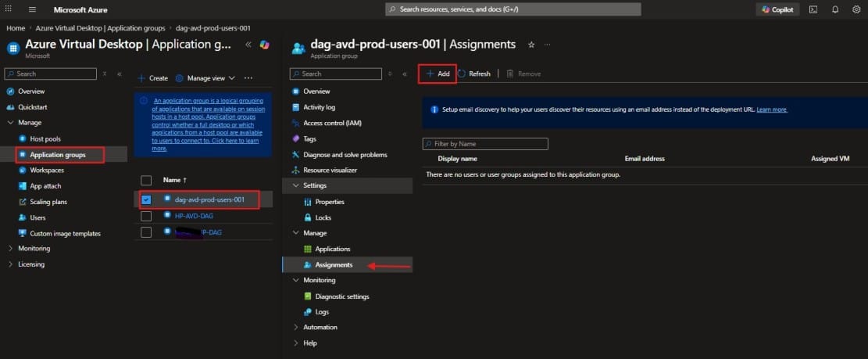Click Refresh in the Assignments toolbar
The width and height of the screenshot is (868, 359).
474,74
